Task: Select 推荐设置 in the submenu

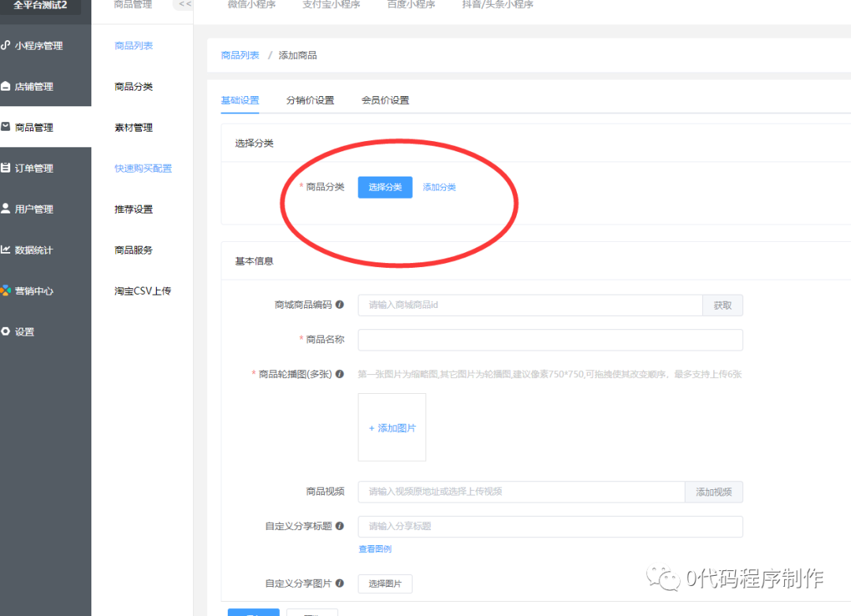Action: 133,209
